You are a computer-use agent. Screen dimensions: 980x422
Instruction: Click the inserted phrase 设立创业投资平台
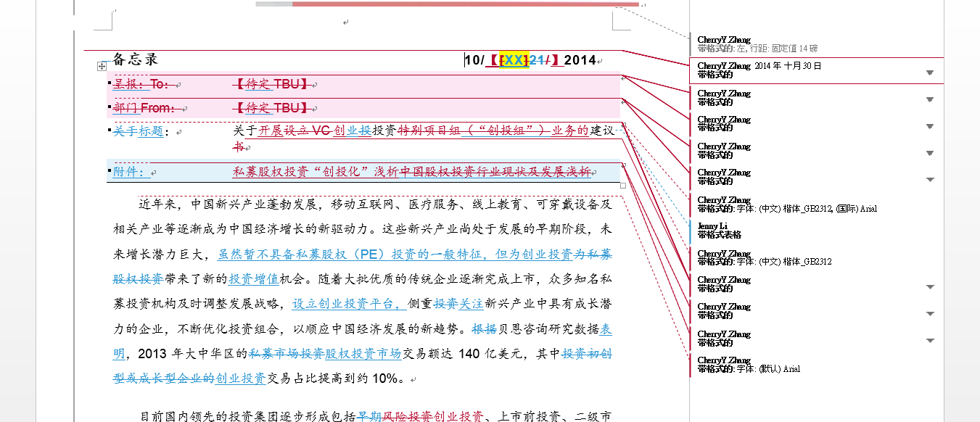[344, 304]
